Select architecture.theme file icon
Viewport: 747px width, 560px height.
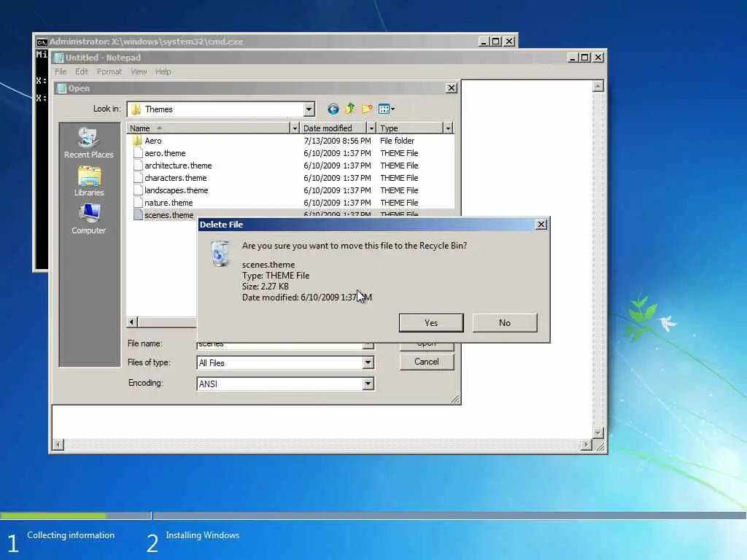pyautogui.click(x=138, y=166)
